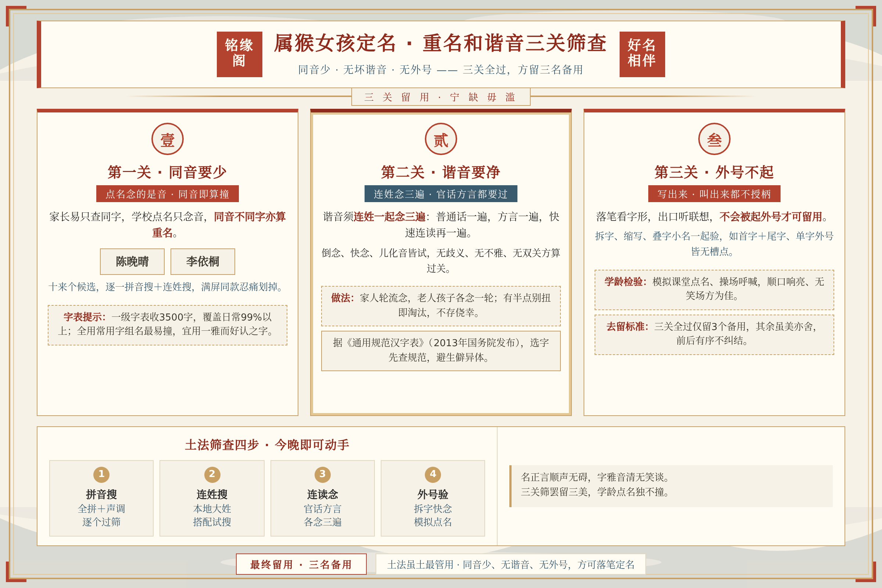Click step number 1 circle above 拼音搜
Image resolution: width=882 pixels, height=588 pixels.
click(101, 474)
